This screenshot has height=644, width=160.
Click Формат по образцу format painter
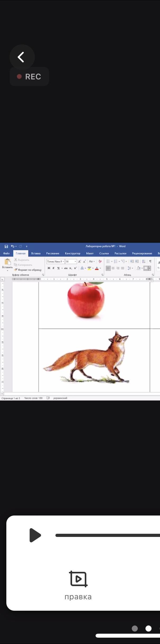(x=28, y=270)
